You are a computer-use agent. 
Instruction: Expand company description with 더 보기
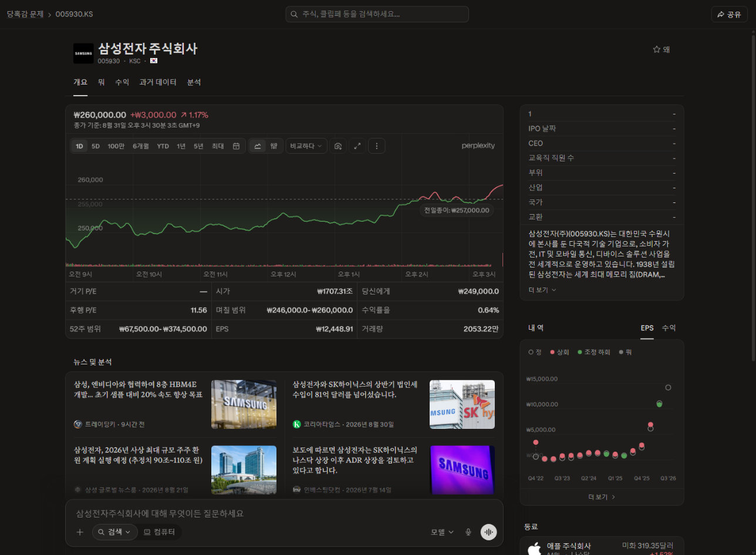pos(542,290)
